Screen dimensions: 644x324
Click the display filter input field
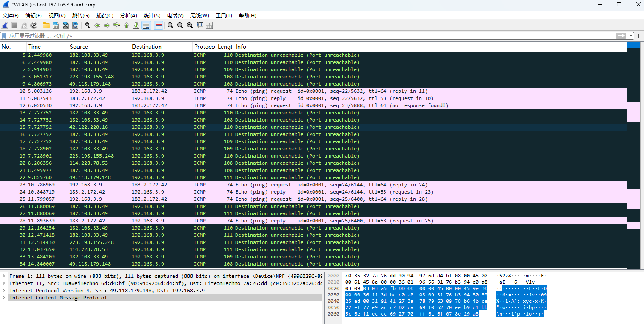pos(312,36)
